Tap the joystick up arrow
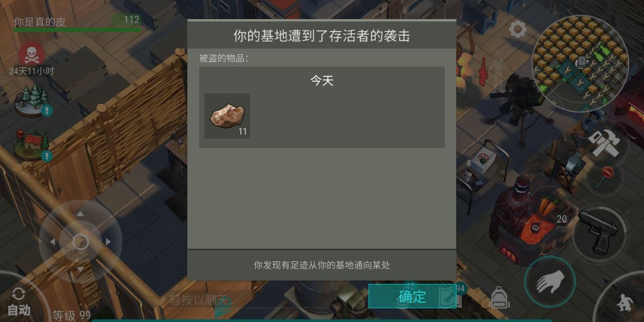This screenshot has width=644, height=322. [80, 213]
